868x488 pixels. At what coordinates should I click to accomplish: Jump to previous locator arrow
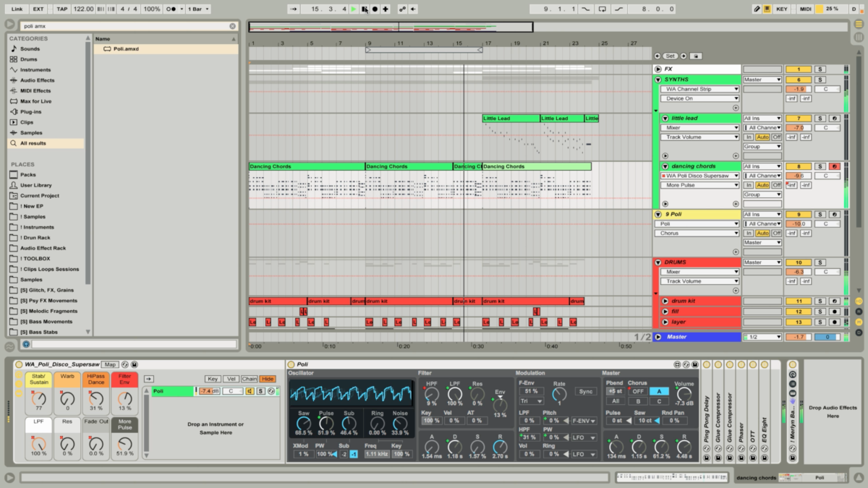pyautogui.click(x=658, y=56)
